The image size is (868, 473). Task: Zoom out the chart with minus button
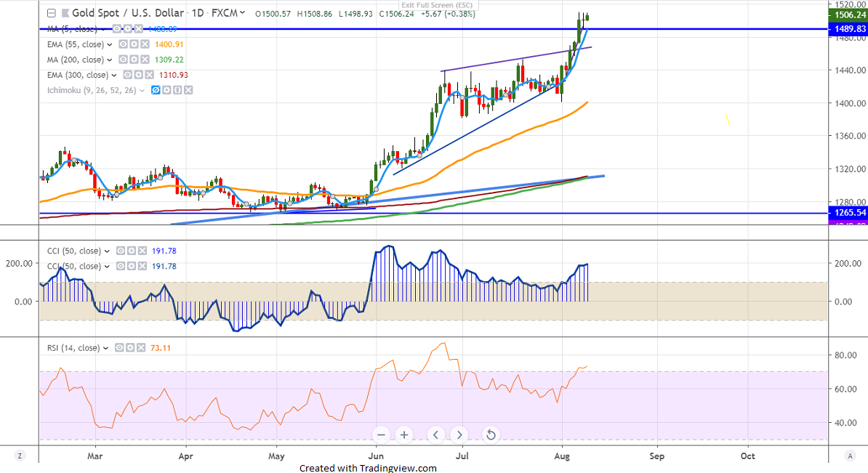tap(381, 434)
